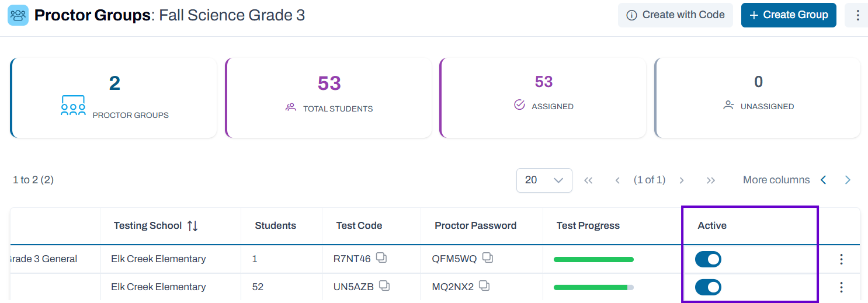Copy test code R7NT46

[x=381, y=257]
